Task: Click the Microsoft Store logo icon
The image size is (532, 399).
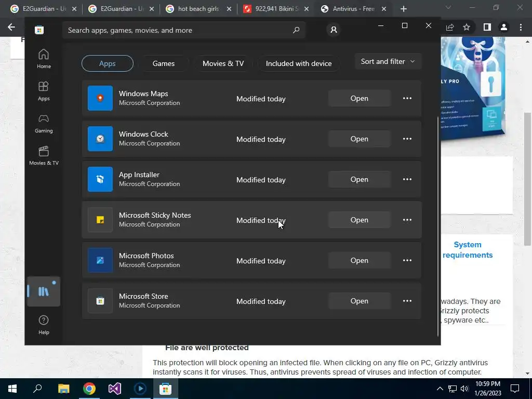Action: coord(39,30)
